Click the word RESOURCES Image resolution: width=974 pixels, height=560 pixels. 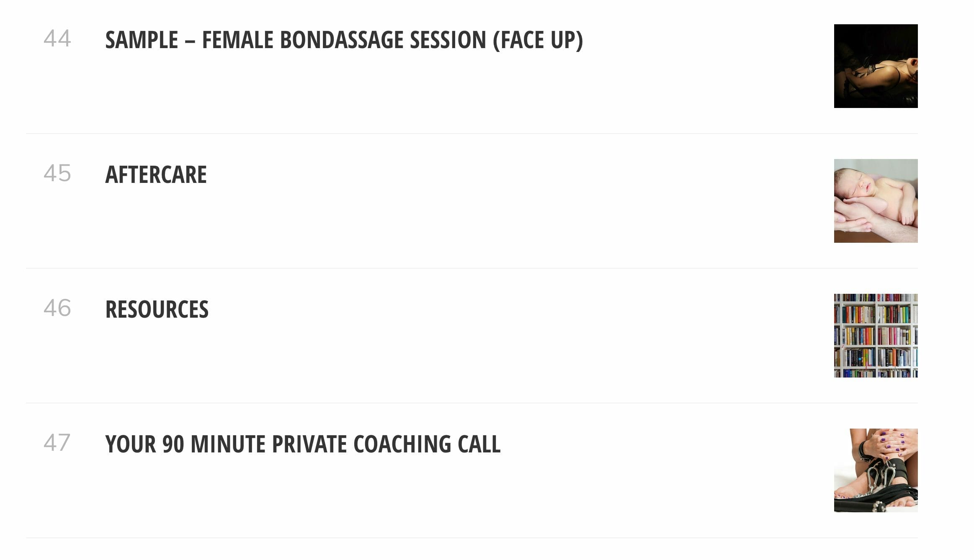pos(157,310)
